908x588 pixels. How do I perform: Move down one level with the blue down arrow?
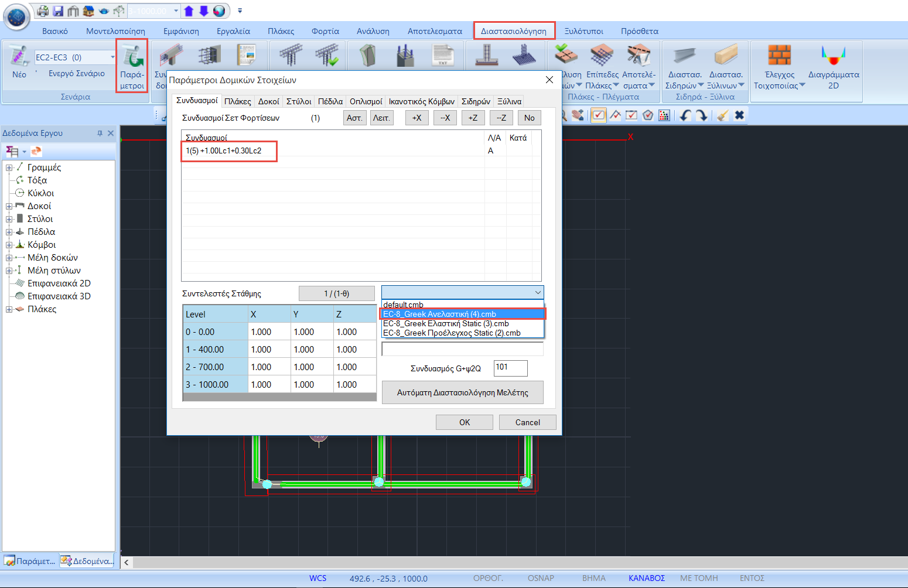pyautogui.click(x=203, y=11)
